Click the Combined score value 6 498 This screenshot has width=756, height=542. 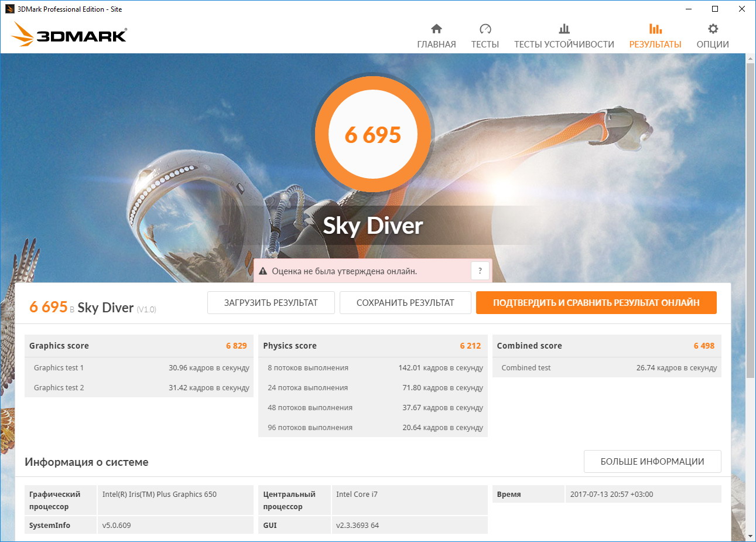tap(704, 346)
